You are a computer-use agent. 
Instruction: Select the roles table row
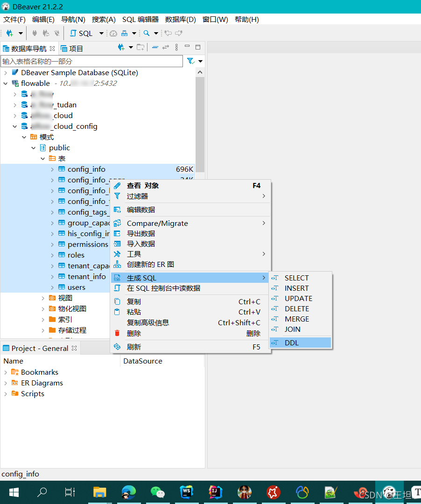(x=76, y=255)
